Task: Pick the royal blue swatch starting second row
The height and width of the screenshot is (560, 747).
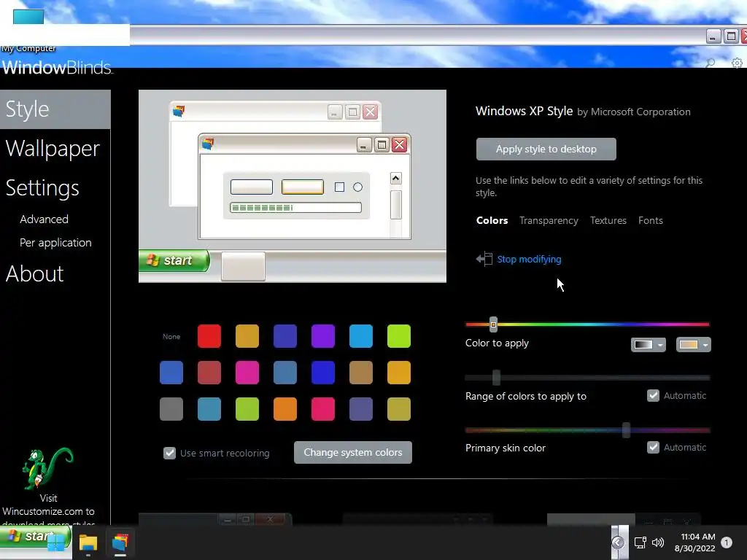Action: click(171, 373)
